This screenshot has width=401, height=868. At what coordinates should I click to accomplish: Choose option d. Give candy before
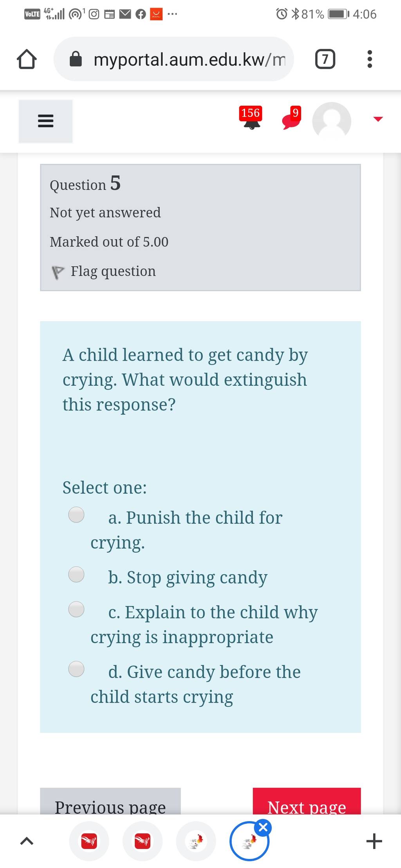pos(76,669)
